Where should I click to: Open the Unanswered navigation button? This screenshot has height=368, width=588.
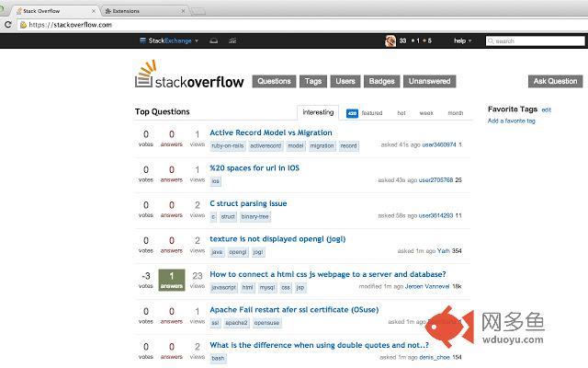[x=429, y=81]
